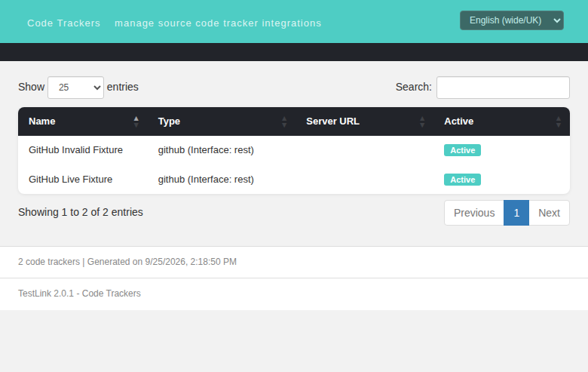Sort table by Name column
Viewport: 588px width, 372px height.
click(x=83, y=121)
